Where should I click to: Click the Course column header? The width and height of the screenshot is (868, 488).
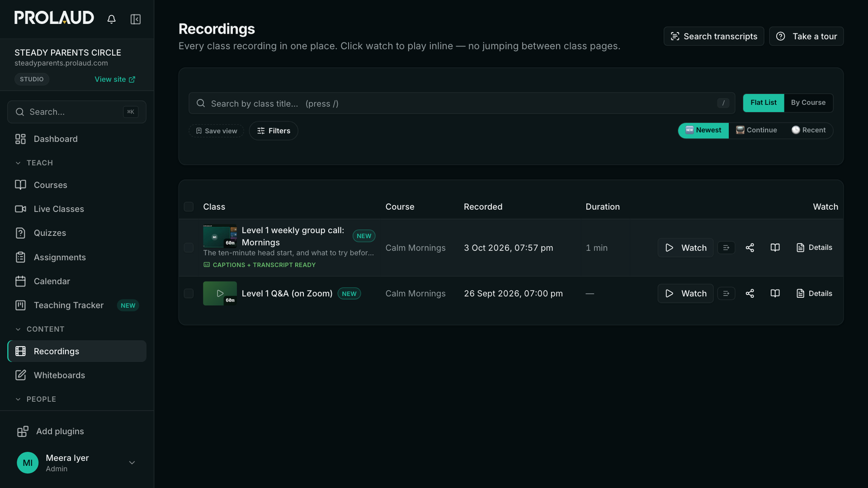400,207
